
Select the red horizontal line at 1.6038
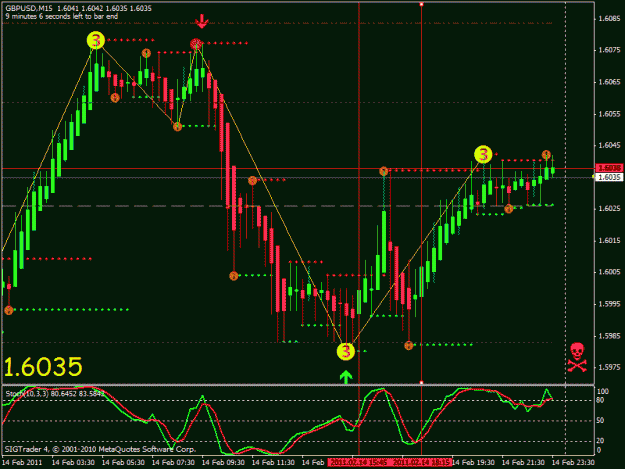coord(298,169)
